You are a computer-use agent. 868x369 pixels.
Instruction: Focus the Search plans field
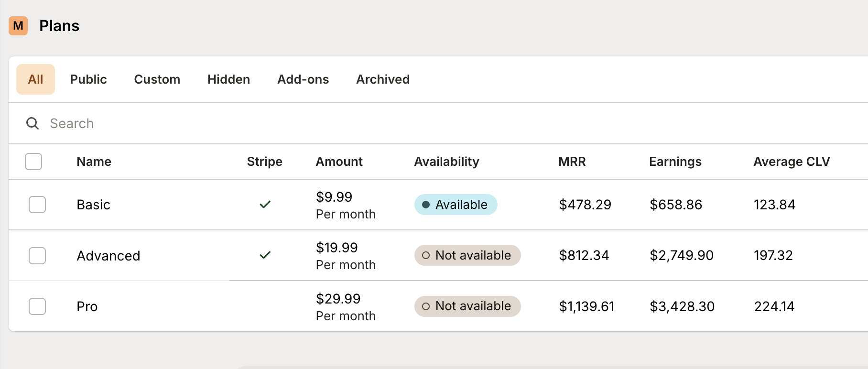pyautogui.click(x=191, y=123)
